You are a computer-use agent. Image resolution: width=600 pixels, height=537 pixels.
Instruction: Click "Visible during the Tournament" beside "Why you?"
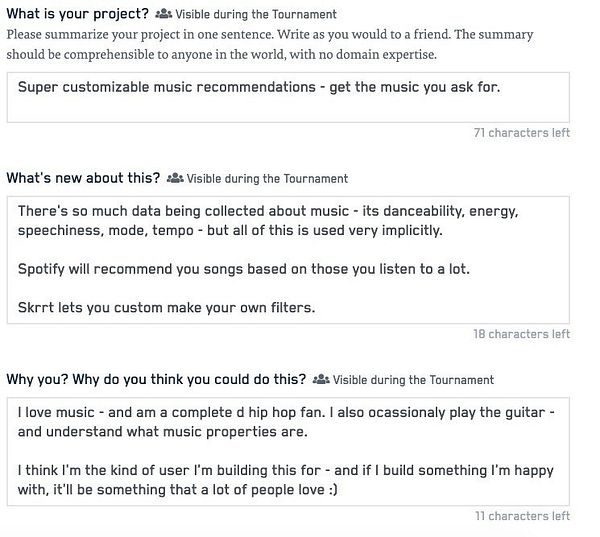pos(413,380)
